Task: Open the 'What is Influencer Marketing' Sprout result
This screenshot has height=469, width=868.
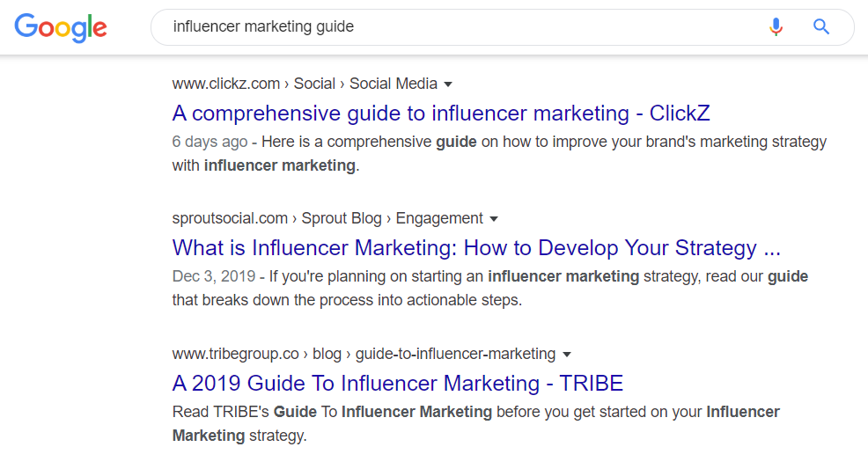Action: tap(476, 248)
